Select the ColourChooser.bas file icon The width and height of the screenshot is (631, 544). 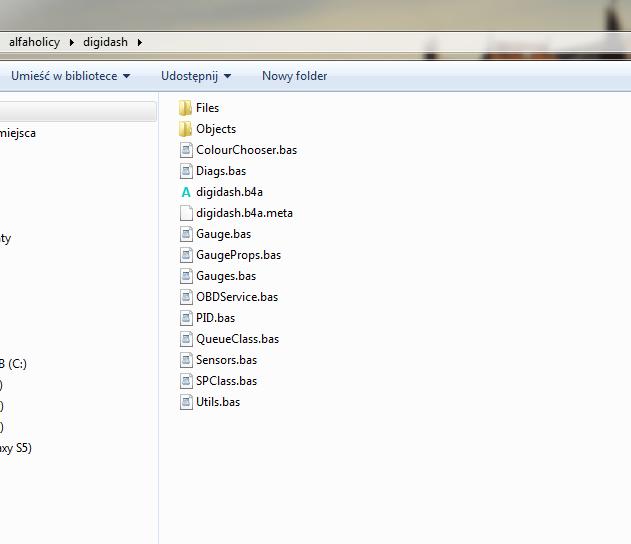pyautogui.click(x=186, y=150)
